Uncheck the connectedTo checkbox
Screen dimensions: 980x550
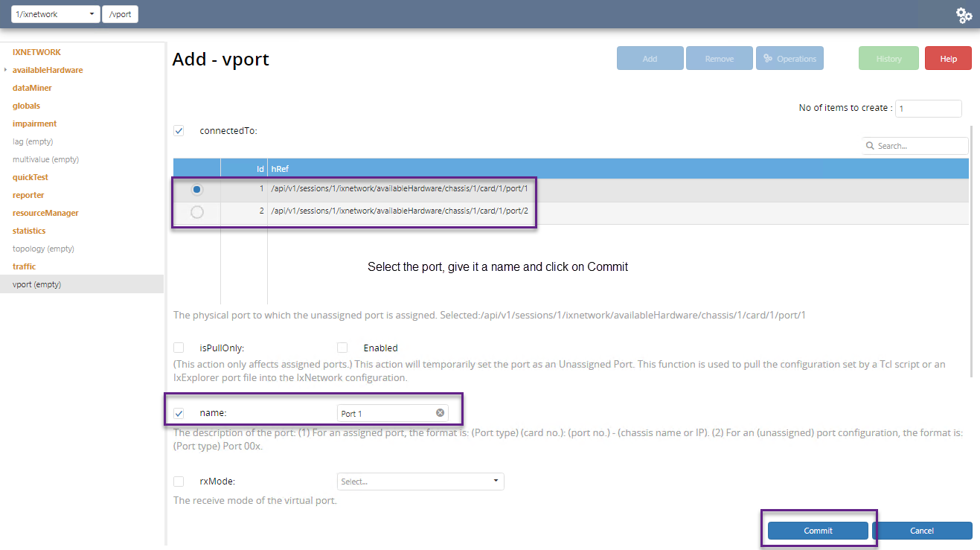click(179, 131)
